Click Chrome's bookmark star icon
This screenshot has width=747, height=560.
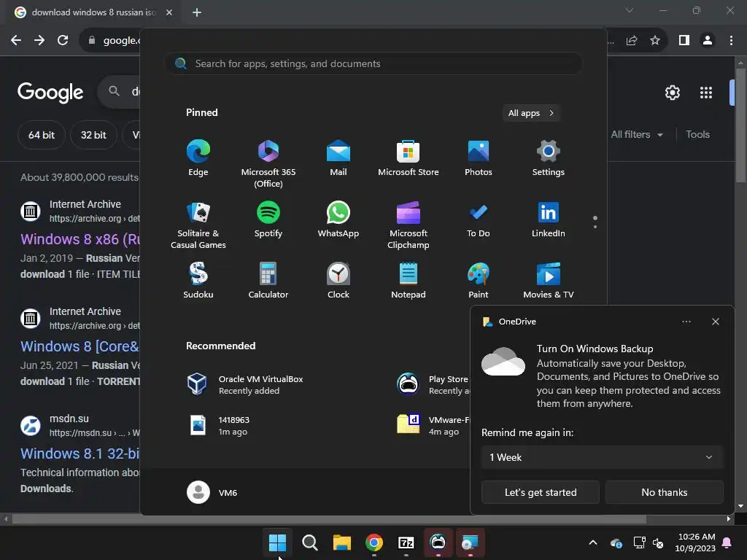[x=655, y=41]
